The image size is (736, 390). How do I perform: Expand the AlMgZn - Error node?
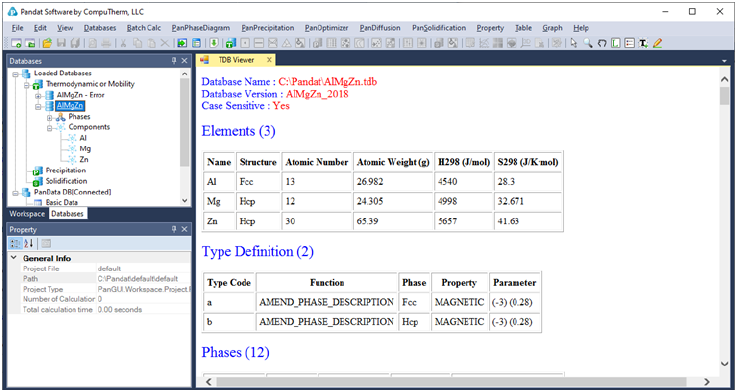38,95
